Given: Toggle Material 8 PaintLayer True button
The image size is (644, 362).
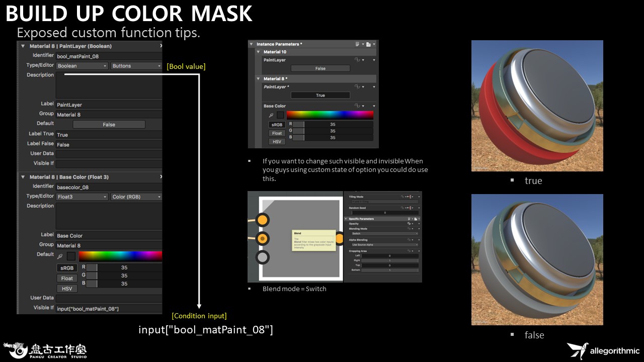Looking at the screenshot, I should (320, 95).
